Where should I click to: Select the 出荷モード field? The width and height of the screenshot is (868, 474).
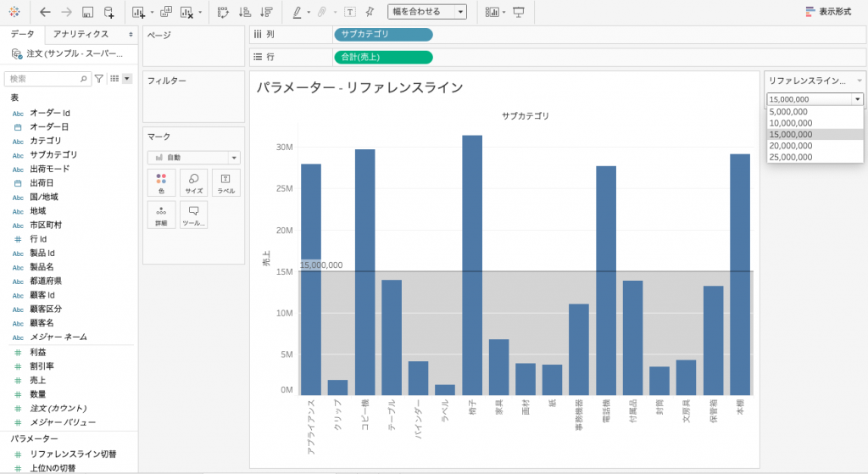coord(50,169)
